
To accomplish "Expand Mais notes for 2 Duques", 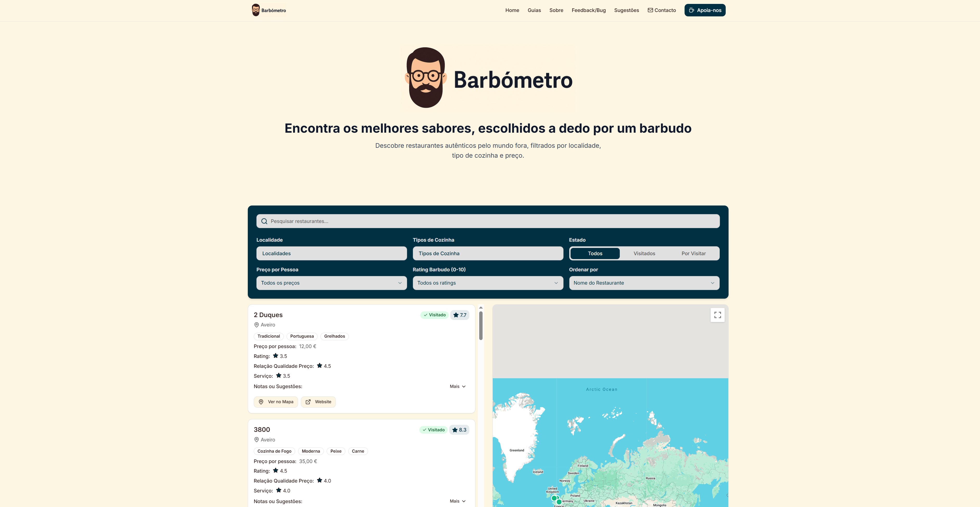I will (x=457, y=387).
